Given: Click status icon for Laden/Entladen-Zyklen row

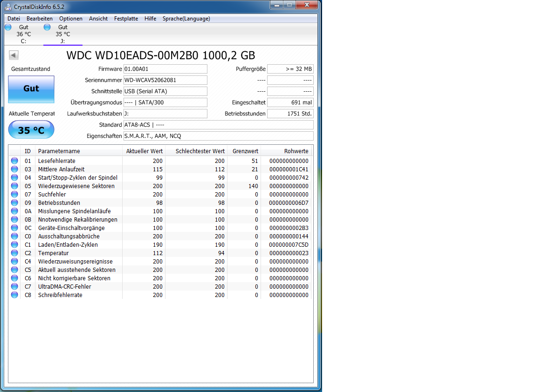Looking at the screenshot, I should [x=14, y=244].
